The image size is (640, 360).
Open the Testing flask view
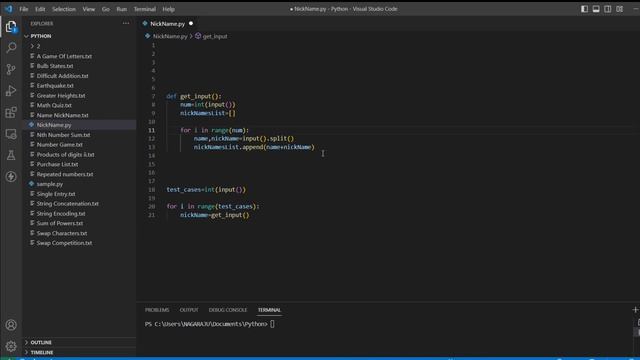coord(11,155)
